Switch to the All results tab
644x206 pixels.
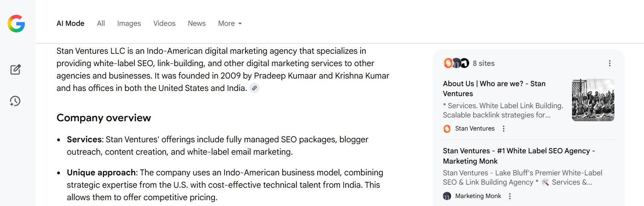[101, 23]
